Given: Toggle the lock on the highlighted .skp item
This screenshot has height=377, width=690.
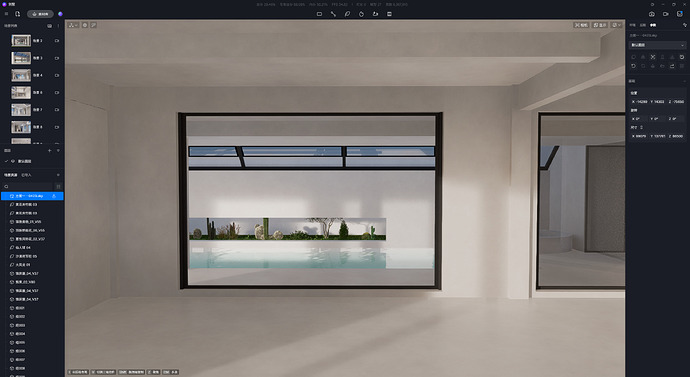Looking at the screenshot, I should [x=54, y=196].
